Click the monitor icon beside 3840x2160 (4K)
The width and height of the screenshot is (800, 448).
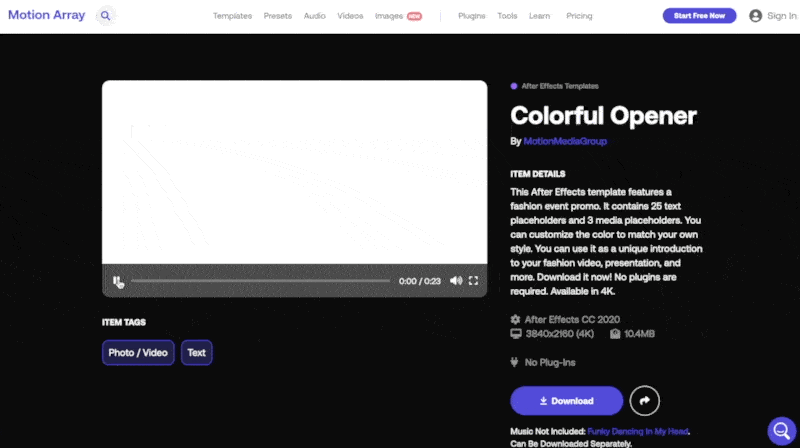(x=516, y=334)
